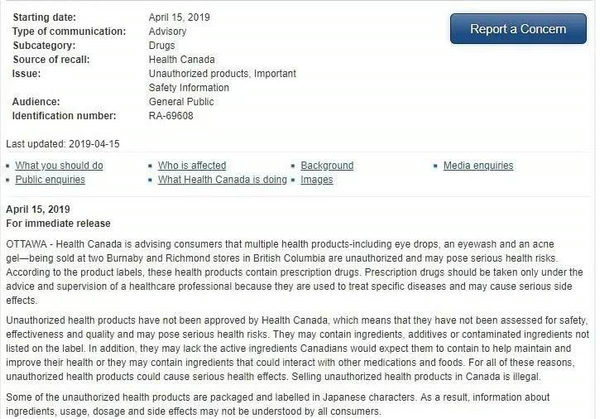Screen dimensions: 600x419
Task: Jump to the Images section link
Action: click(317, 180)
